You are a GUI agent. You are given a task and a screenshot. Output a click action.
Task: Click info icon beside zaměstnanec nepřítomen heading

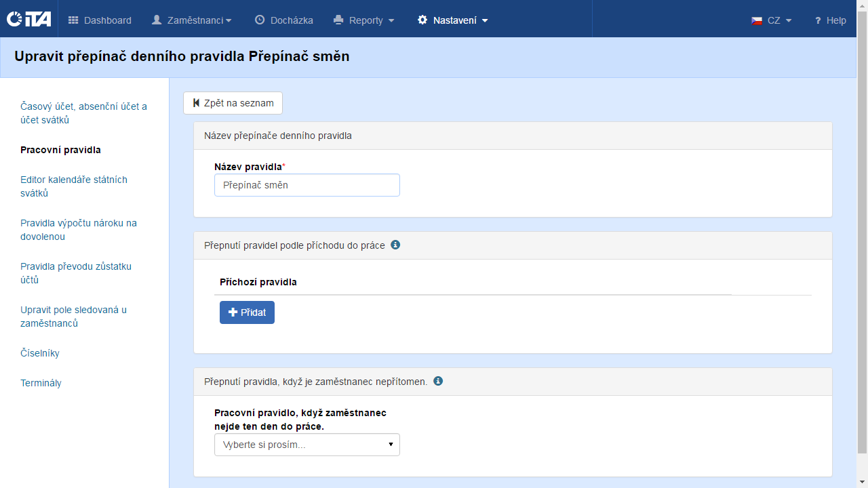(x=438, y=381)
